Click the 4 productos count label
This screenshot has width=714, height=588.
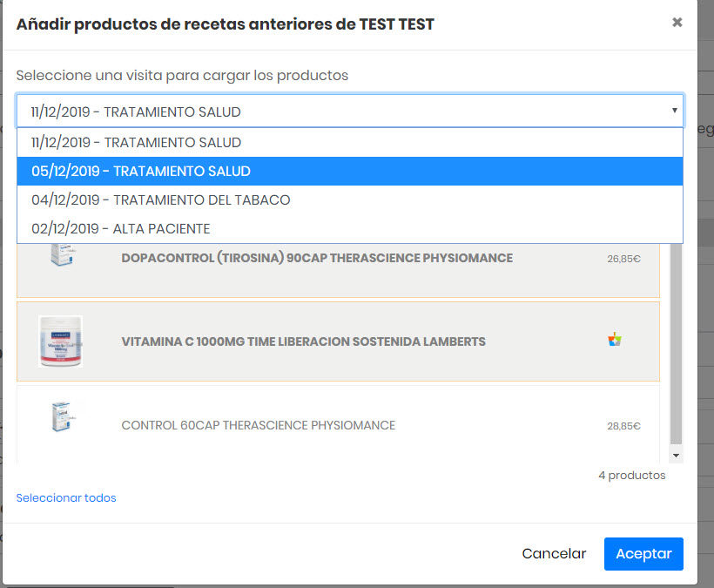(x=631, y=475)
